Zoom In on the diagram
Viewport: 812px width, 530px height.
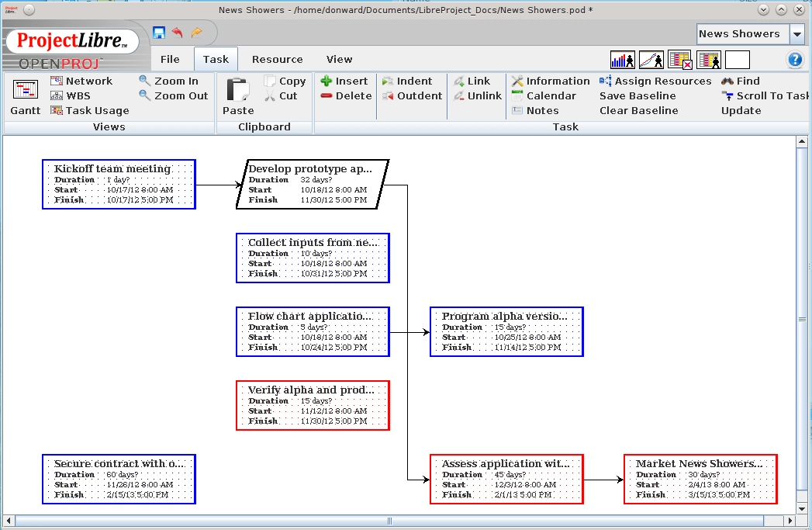[169, 81]
